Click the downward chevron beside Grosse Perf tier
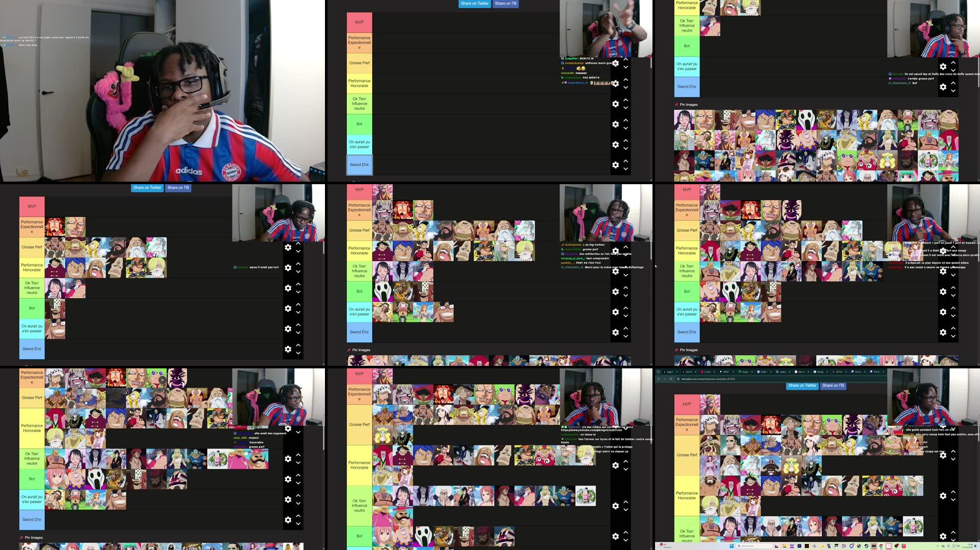Screen dimensions: 980x550 (625, 67)
